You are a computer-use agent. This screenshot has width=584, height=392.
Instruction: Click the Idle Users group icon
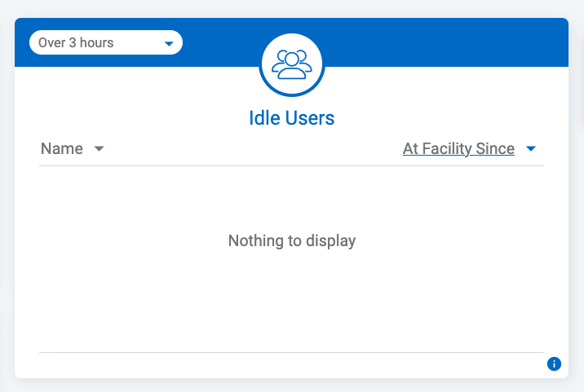(x=292, y=64)
